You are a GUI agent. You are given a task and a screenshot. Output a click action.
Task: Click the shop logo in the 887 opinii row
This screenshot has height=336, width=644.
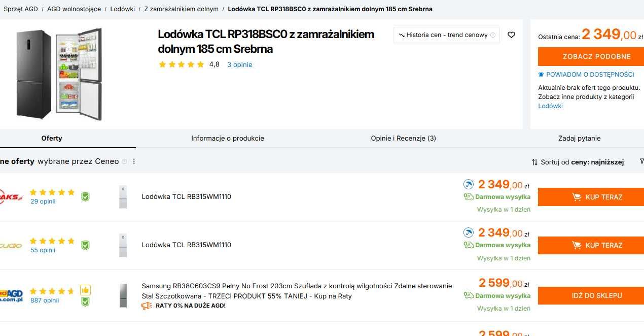pyautogui.click(x=11, y=295)
